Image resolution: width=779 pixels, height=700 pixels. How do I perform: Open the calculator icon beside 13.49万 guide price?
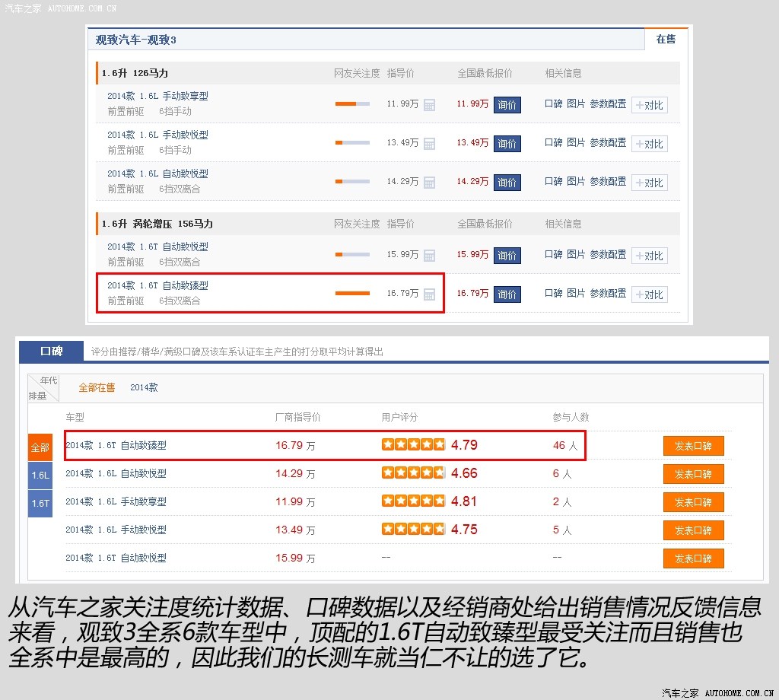[x=429, y=144]
